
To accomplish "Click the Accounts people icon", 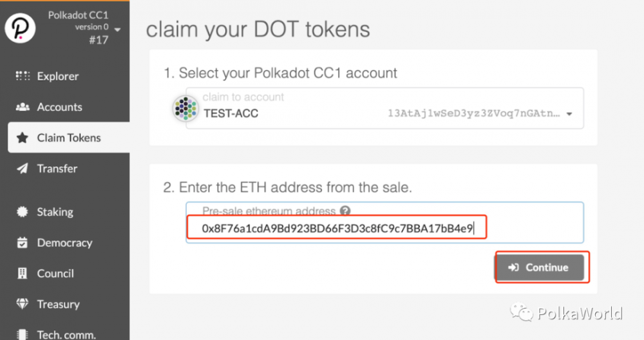I will [x=23, y=107].
